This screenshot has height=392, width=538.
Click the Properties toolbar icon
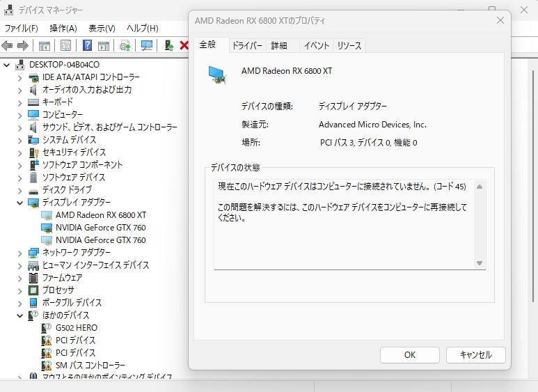pos(65,45)
